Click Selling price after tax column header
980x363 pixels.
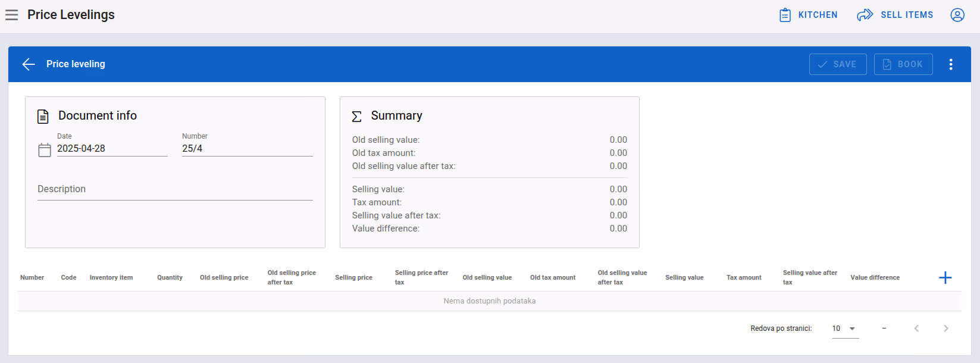tap(421, 277)
